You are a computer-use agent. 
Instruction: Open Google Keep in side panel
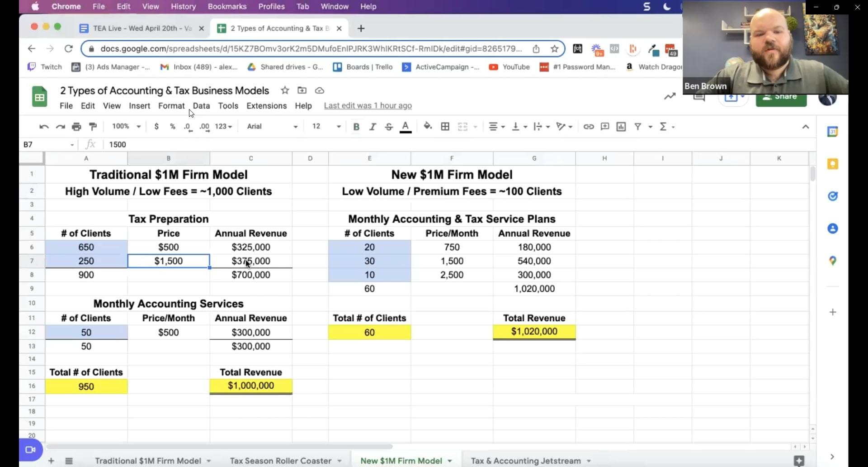pyautogui.click(x=832, y=164)
